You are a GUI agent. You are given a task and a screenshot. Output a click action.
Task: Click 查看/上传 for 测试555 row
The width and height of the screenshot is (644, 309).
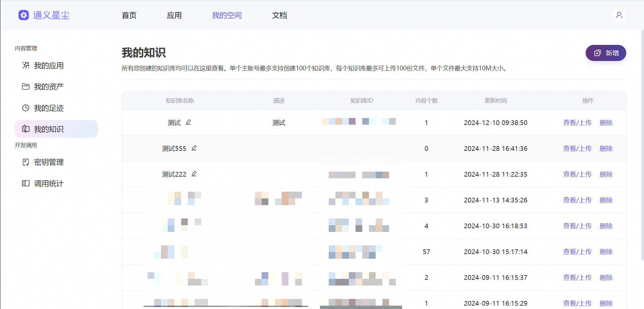[x=577, y=148]
